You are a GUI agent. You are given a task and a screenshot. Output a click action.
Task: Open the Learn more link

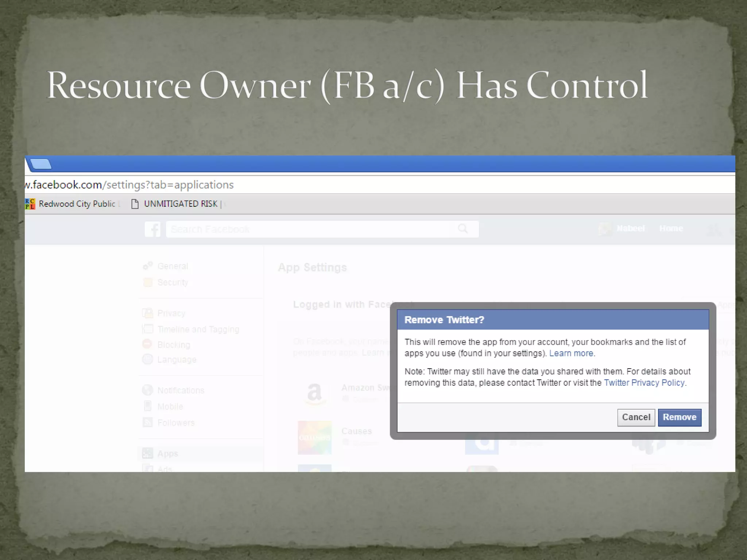pos(571,353)
